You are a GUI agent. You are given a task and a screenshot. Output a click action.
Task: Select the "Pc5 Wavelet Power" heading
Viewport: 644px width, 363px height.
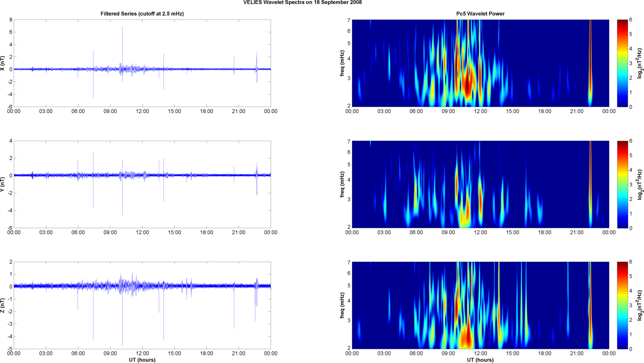pyautogui.click(x=480, y=14)
